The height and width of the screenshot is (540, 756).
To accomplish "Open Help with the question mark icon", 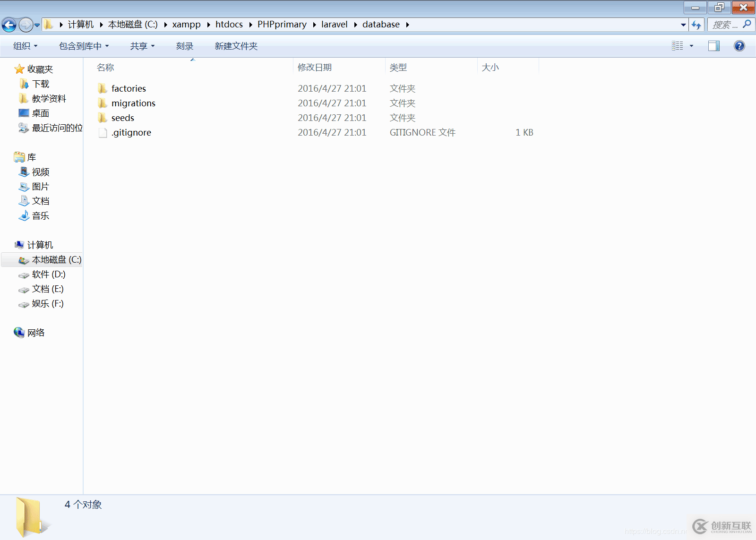I will pyautogui.click(x=739, y=46).
